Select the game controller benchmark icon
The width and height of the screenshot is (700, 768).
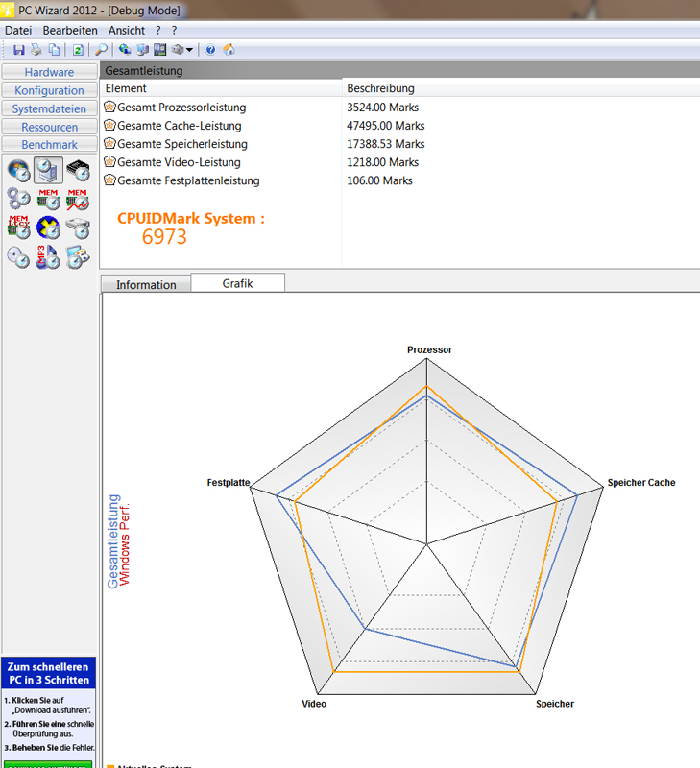(78, 257)
